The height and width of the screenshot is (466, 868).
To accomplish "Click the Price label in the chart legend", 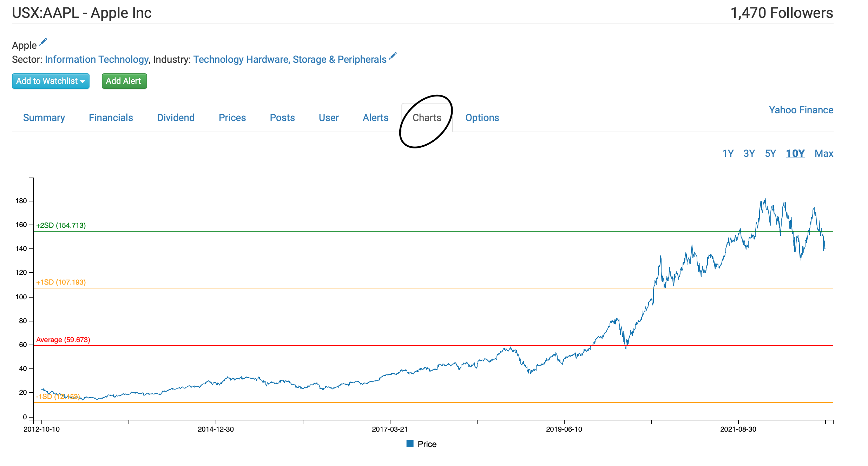I will pos(427,444).
